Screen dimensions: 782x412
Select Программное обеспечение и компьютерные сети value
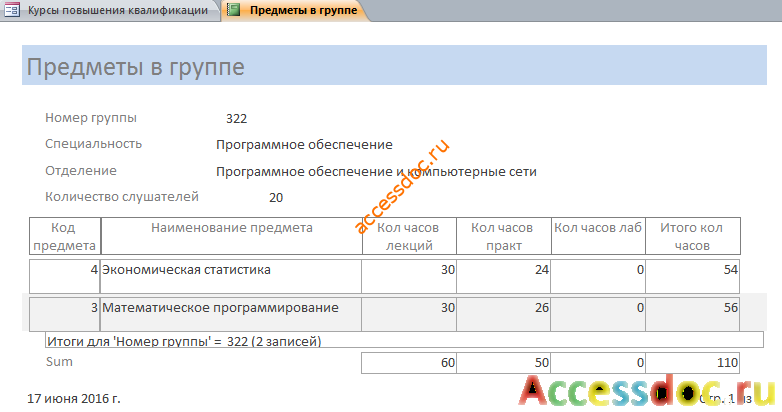(376, 172)
